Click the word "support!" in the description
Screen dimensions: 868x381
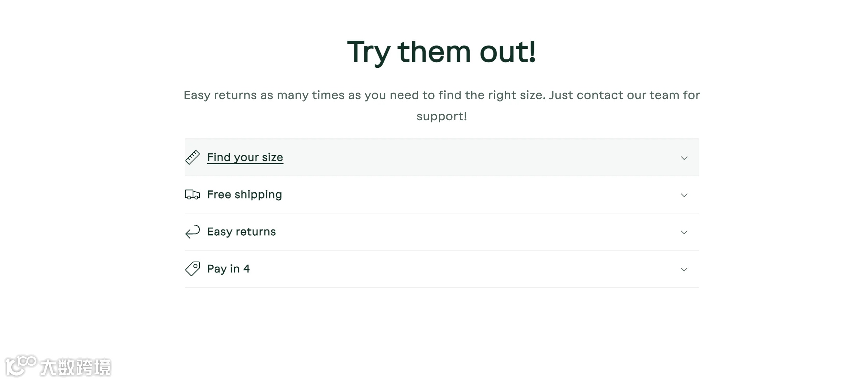[441, 116]
